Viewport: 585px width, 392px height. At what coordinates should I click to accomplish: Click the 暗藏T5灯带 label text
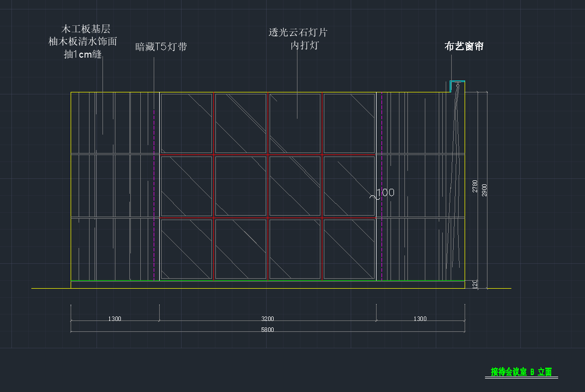[161, 47]
